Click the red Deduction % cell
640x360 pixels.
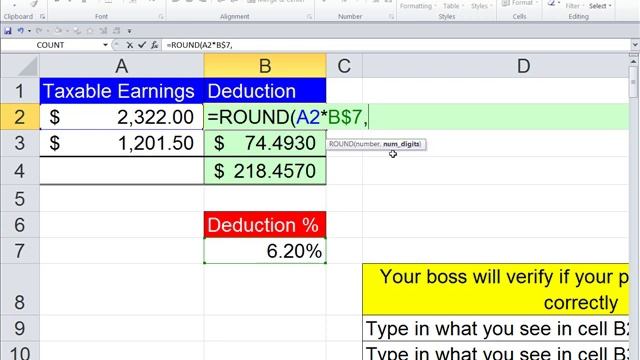[x=265, y=224]
